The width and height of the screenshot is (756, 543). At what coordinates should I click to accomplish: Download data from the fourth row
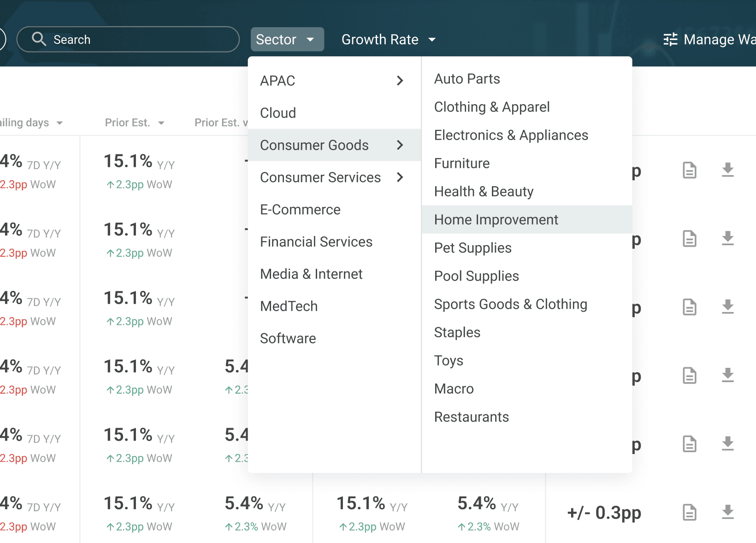click(x=728, y=375)
